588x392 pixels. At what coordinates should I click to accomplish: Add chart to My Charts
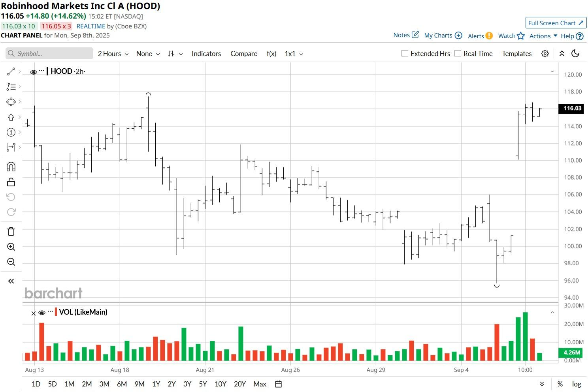(x=443, y=36)
